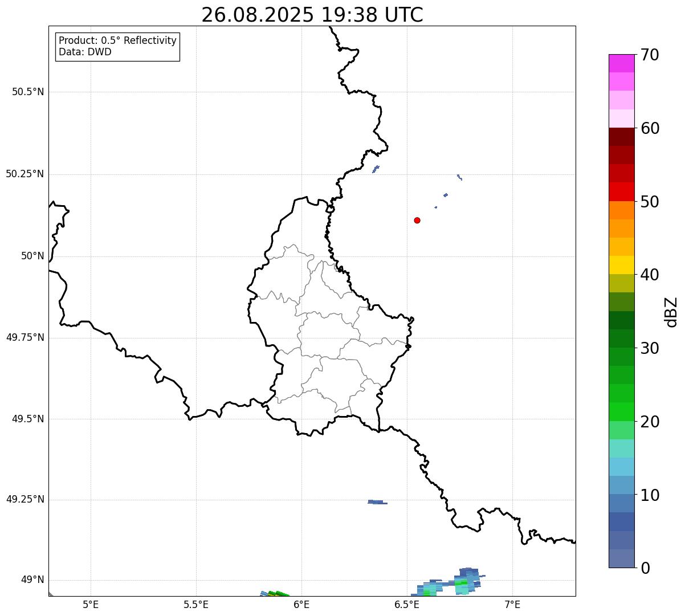This screenshot has width=685, height=616.
Task: Click the colorbar tick label 30
Action: 650,348
